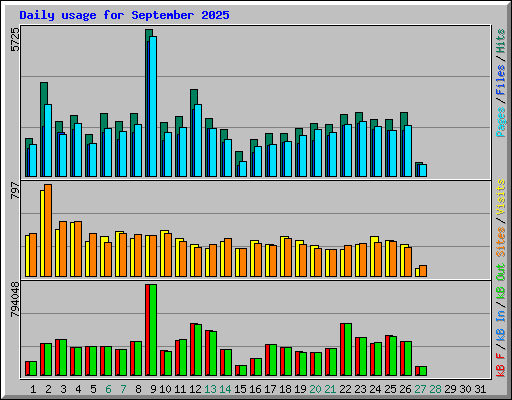The width and height of the screenshot is (512, 400).
Task: Click the 797 axis value of the middle chart
Action: pyautogui.click(x=15, y=191)
